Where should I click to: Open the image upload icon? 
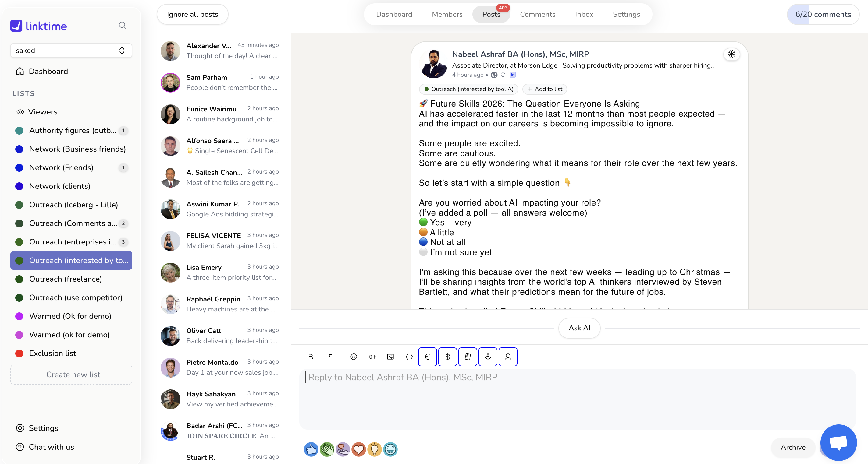(x=390, y=357)
